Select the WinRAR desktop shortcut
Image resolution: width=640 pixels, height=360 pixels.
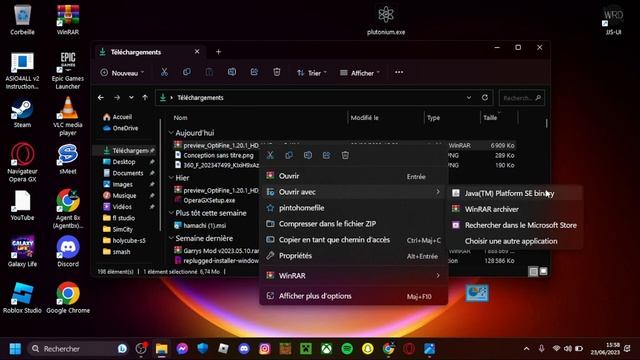coord(68,19)
